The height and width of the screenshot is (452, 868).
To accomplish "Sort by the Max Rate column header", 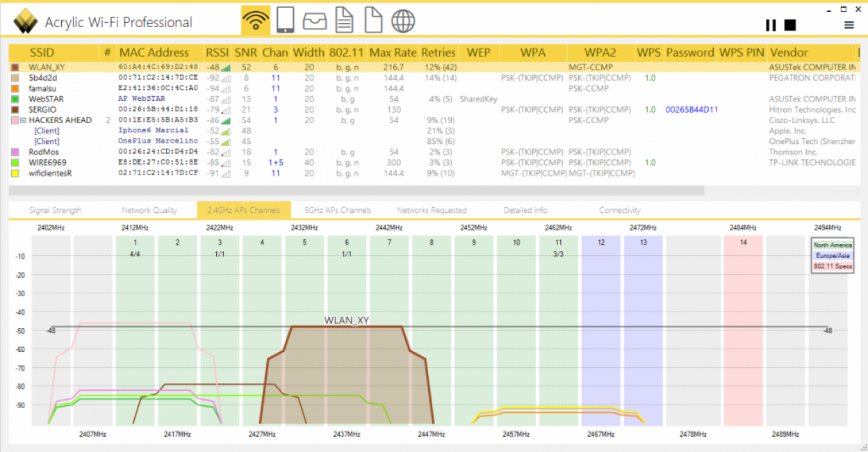I will (x=393, y=52).
